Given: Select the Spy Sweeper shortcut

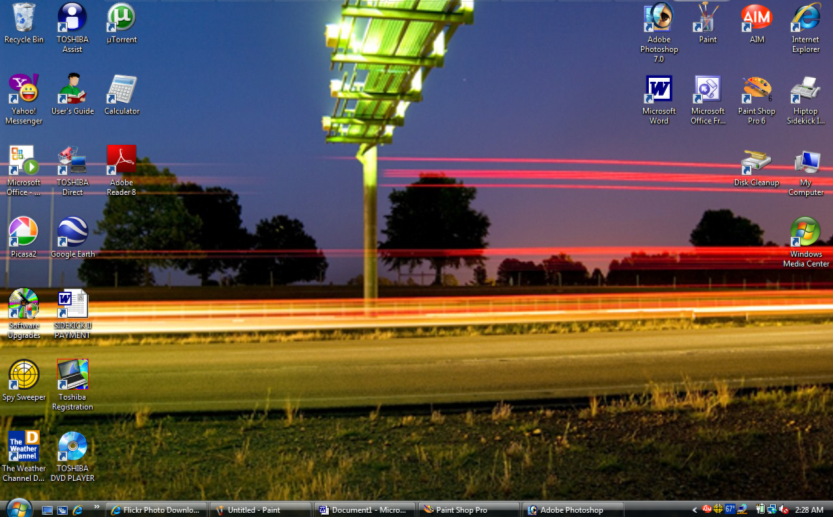Looking at the screenshot, I should (x=23, y=380).
